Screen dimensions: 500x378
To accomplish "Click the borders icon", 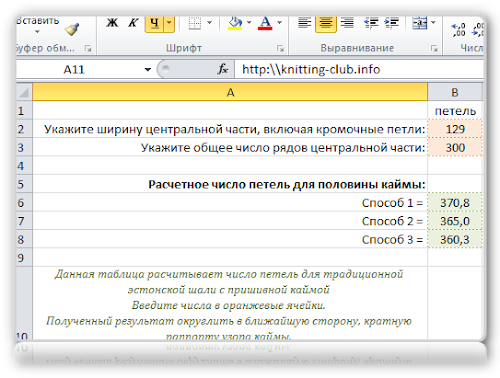I will tap(195, 23).
